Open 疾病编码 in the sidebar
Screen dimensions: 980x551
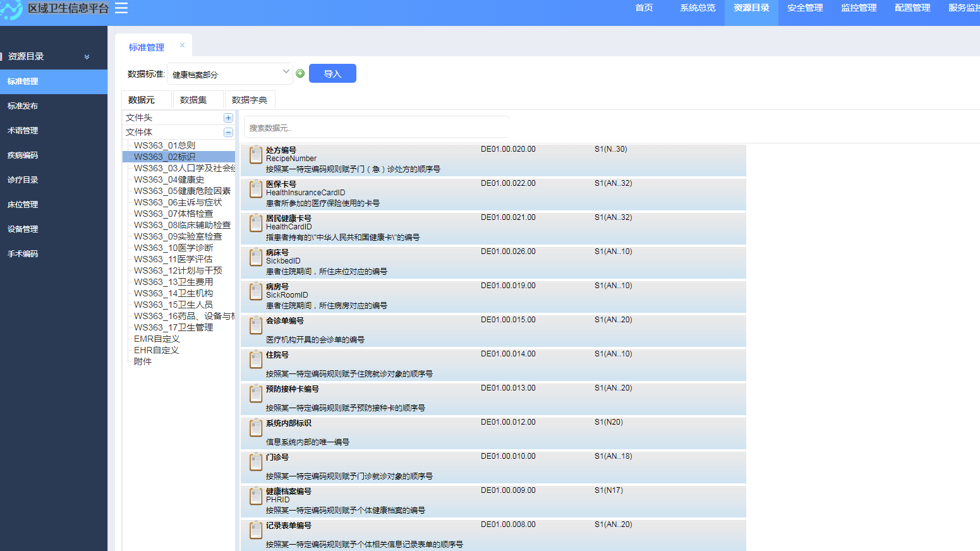pyautogui.click(x=54, y=155)
